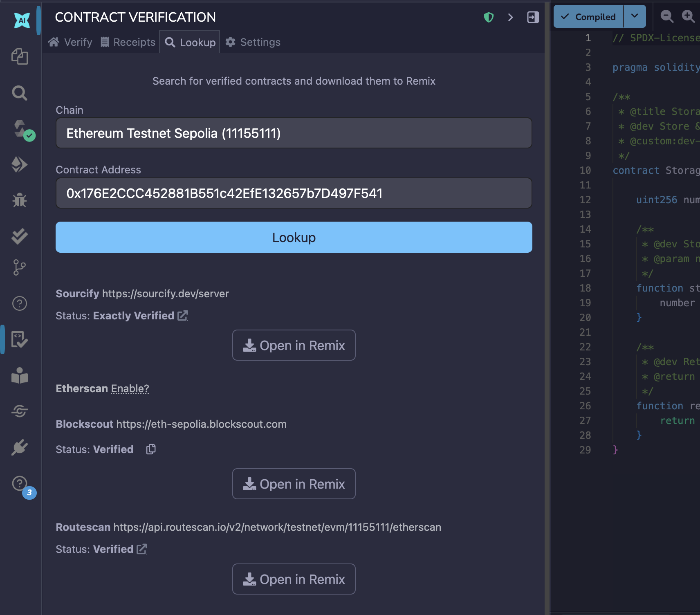Click the CONTRACT VERIFICATION panel title
This screenshot has width=700, height=615.
click(135, 17)
